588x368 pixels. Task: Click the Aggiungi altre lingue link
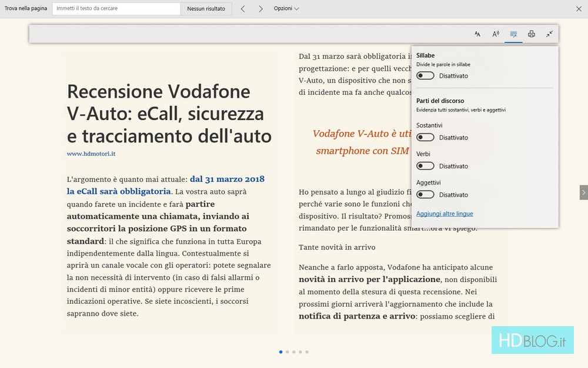pyautogui.click(x=445, y=214)
